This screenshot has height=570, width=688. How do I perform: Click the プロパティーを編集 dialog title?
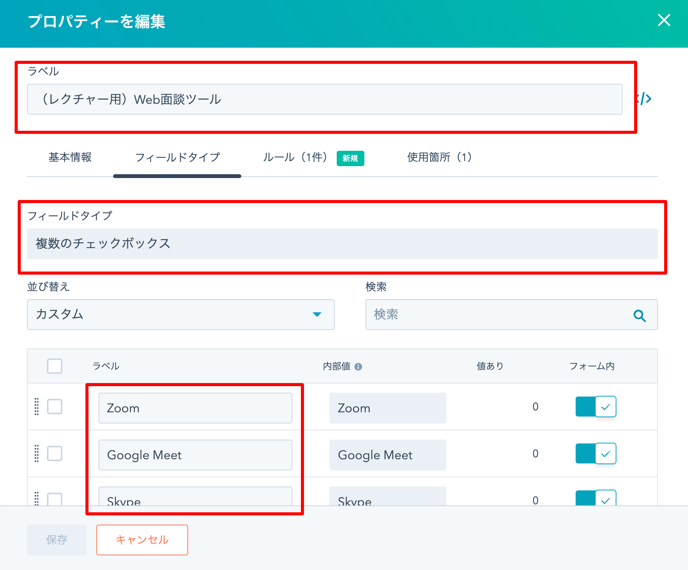[97, 22]
